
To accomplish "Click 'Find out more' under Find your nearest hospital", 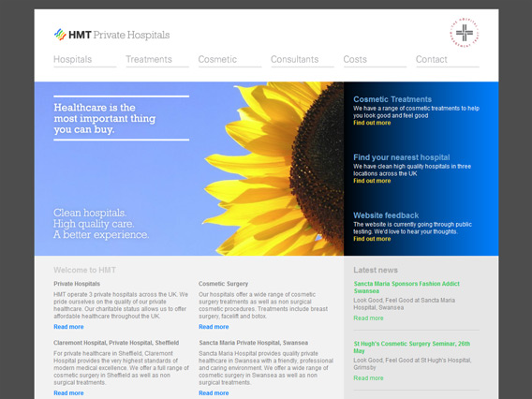I will (372, 181).
